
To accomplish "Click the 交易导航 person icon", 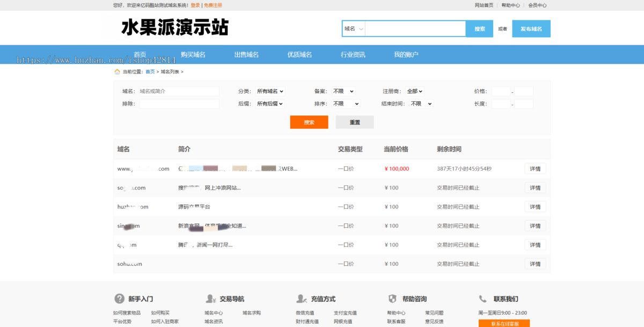I will [210, 299].
